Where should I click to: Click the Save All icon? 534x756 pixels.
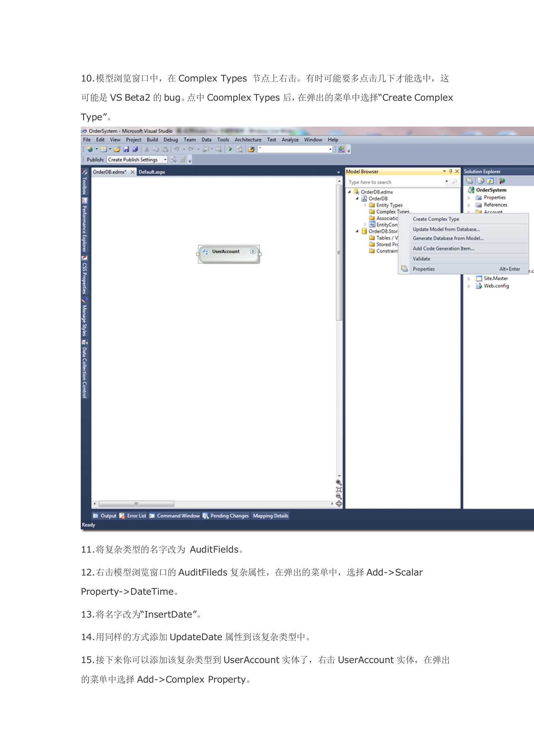135,149
